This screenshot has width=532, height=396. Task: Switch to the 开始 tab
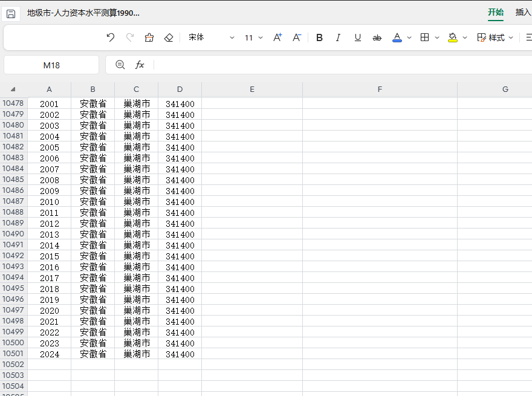pyautogui.click(x=496, y=13)
